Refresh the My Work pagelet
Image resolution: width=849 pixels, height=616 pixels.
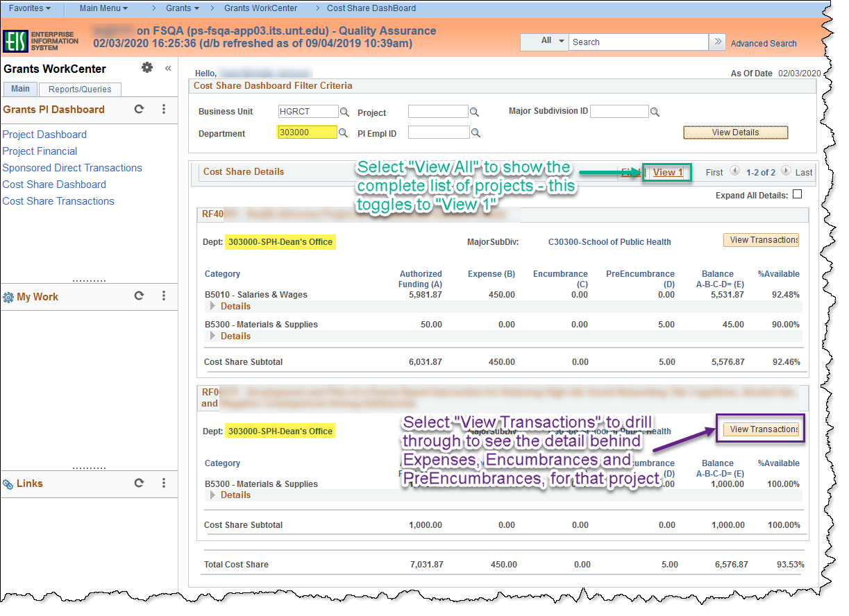pos(139,296)
